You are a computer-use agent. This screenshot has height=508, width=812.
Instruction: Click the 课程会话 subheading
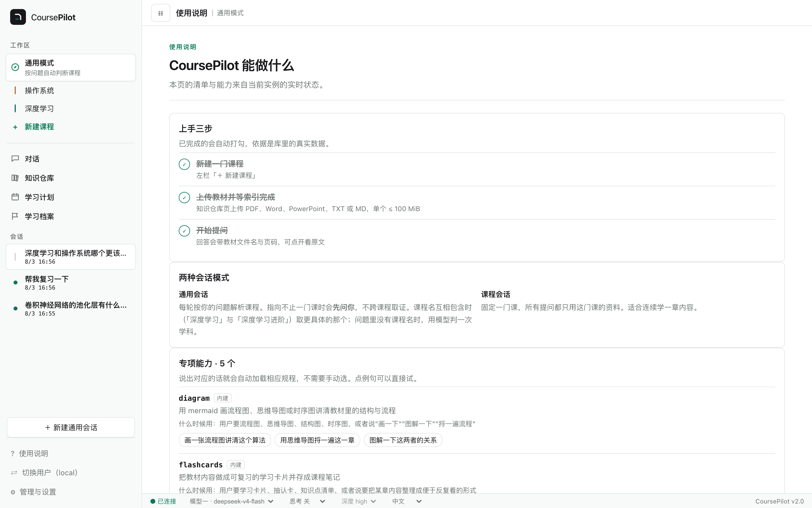[496, 295]
